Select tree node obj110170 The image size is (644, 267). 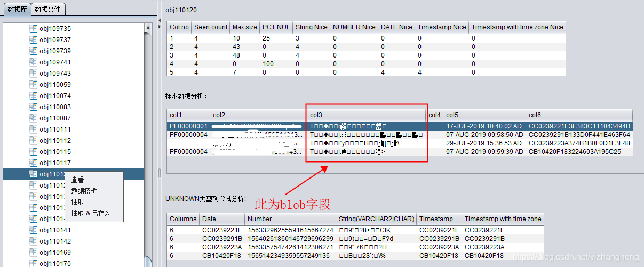(55, 263)
